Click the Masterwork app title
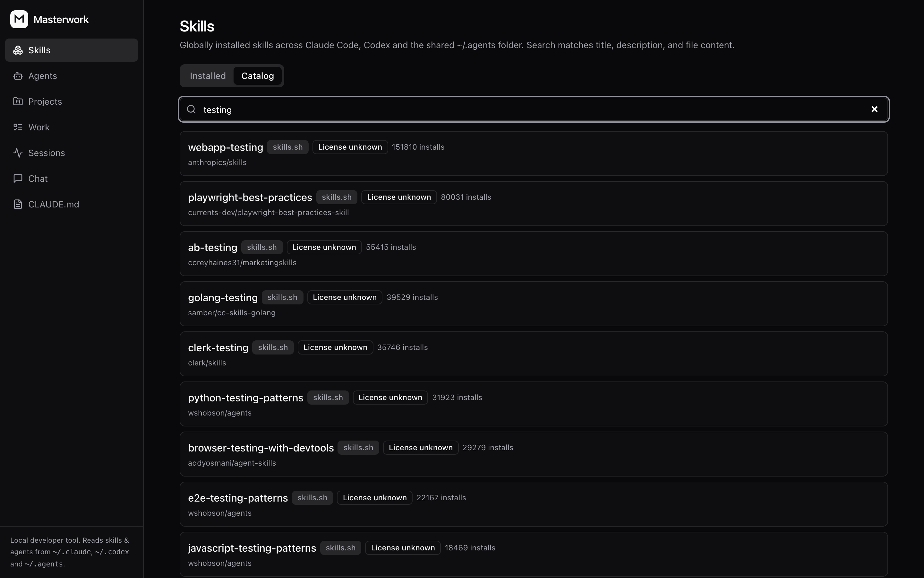This screenshot has width=924, height=578. pyautogui.click(x=61, y=20)
